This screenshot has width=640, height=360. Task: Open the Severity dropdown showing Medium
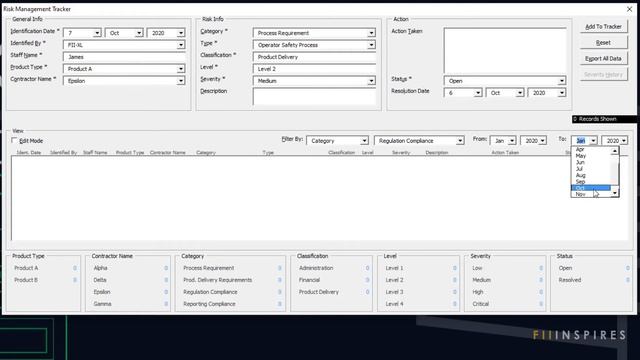click(x=371, y=81)
